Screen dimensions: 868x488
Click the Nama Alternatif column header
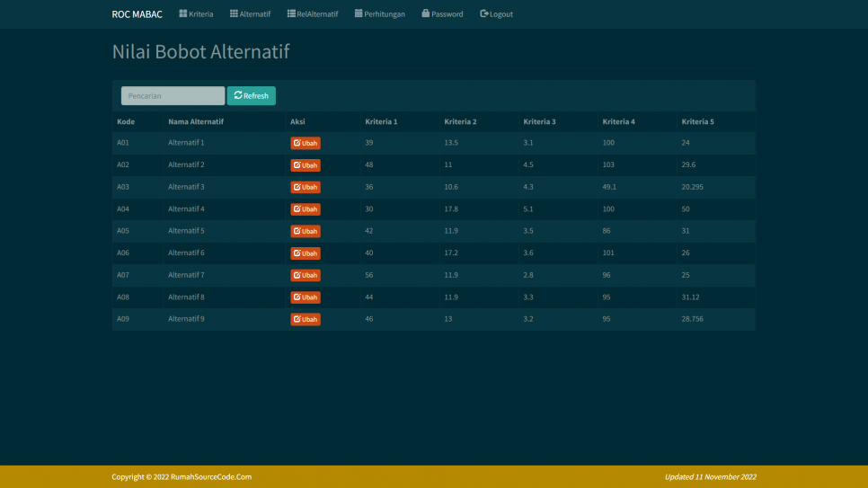[x=196, y=122]
